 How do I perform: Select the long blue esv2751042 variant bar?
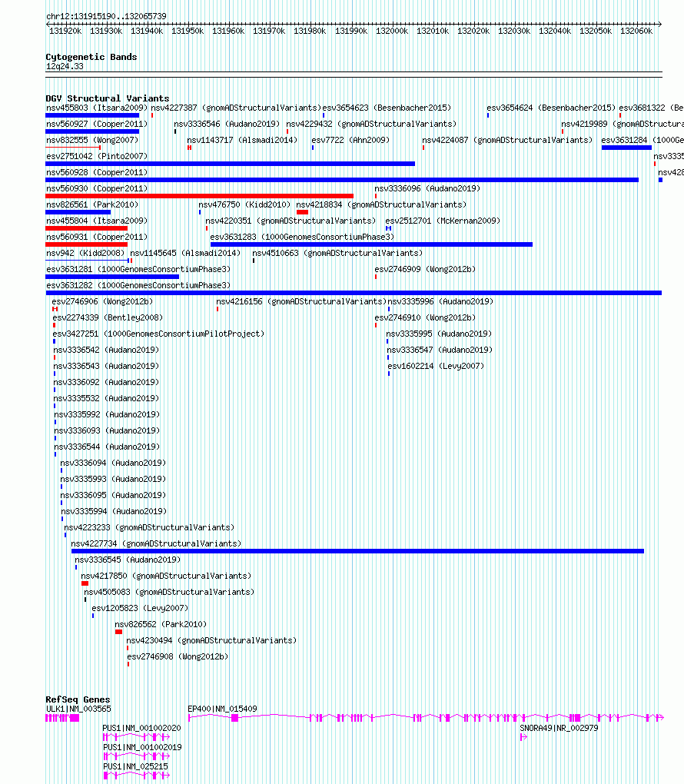click(x=230, y=164)
